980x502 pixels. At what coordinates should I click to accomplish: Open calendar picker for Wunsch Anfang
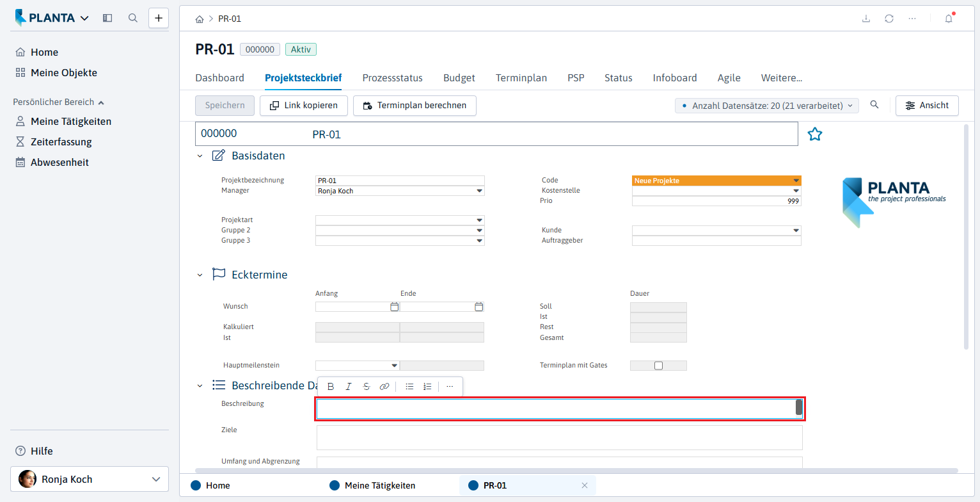tap(395, 307)
